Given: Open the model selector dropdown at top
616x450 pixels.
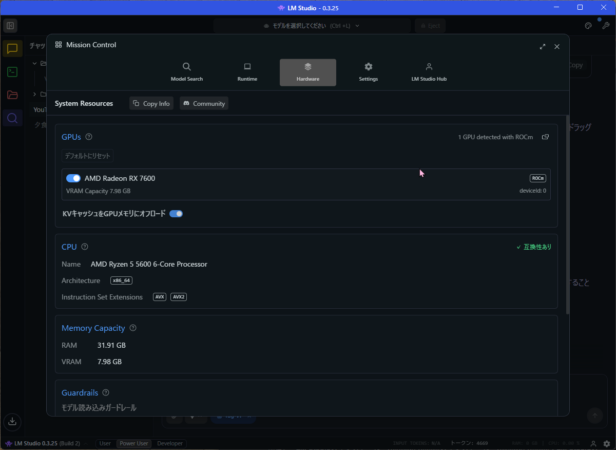Looking at the screenshot, I should (x=312, y=26).
